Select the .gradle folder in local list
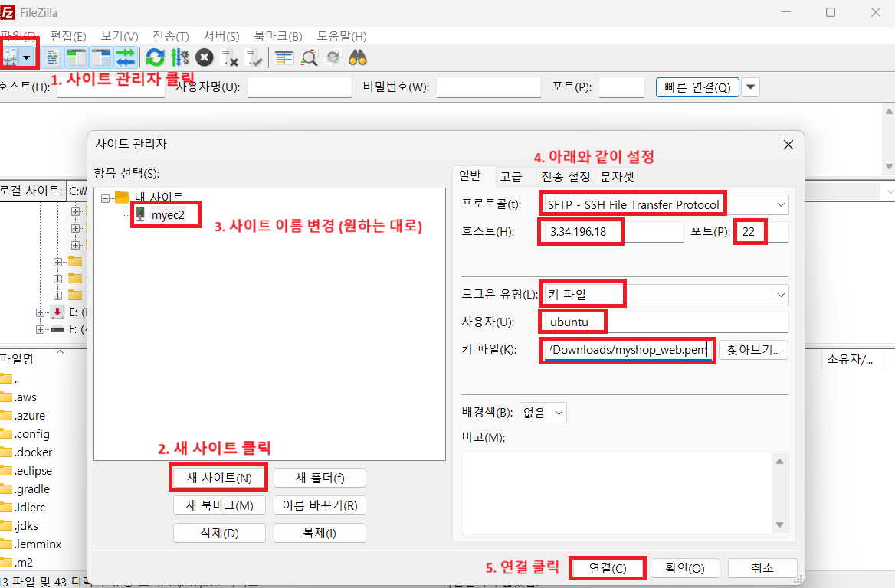The image size is (895, 588). click(x=32, y=488)
